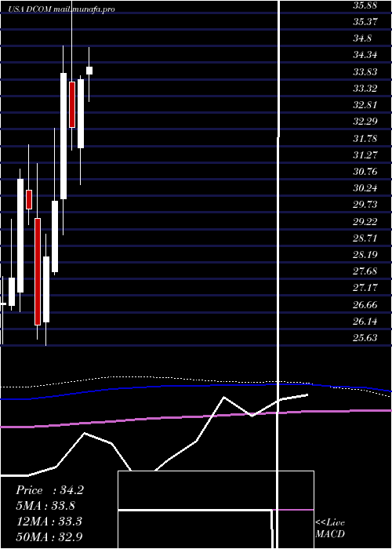Click the '<<Live MACD' label
The image size is (392, 549).
(330, 529)
